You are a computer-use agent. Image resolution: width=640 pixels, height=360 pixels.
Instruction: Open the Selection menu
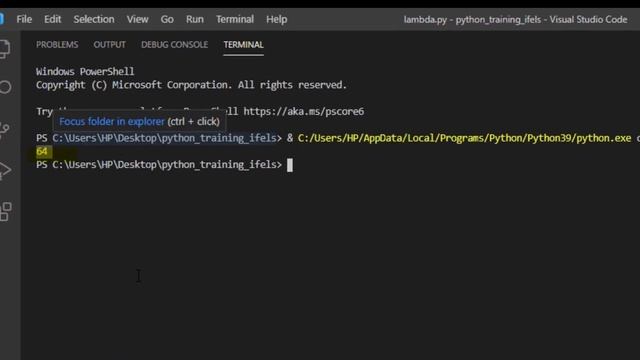(94, 19)
